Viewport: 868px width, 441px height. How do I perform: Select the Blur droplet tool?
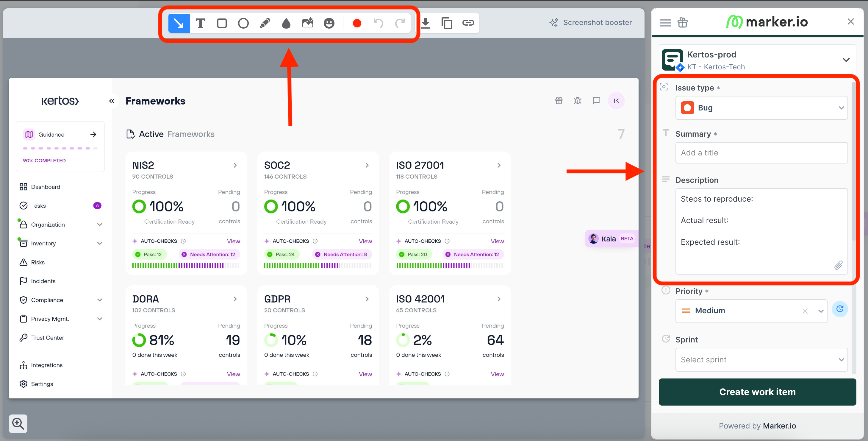tap(286, 23)
